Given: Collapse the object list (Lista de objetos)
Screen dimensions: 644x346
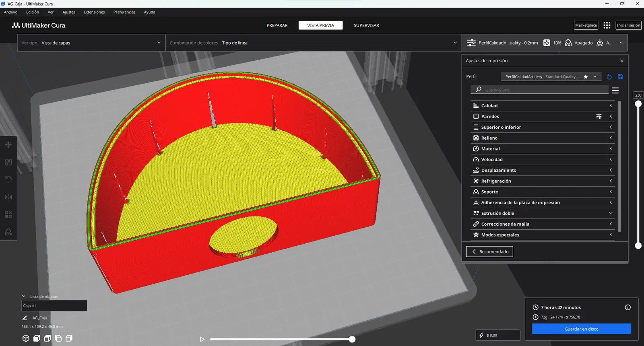Looking at the screenshot, I should pyautogui.click(x=24, y=297).
